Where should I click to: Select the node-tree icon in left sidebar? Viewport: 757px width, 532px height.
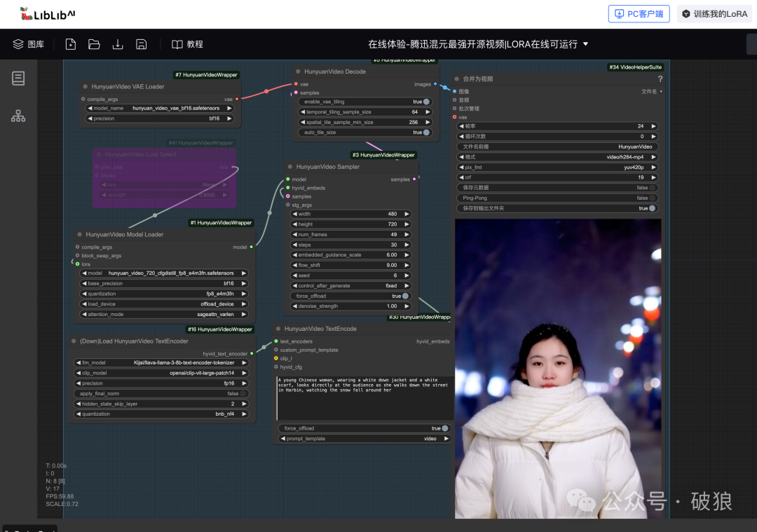(18, 115)
